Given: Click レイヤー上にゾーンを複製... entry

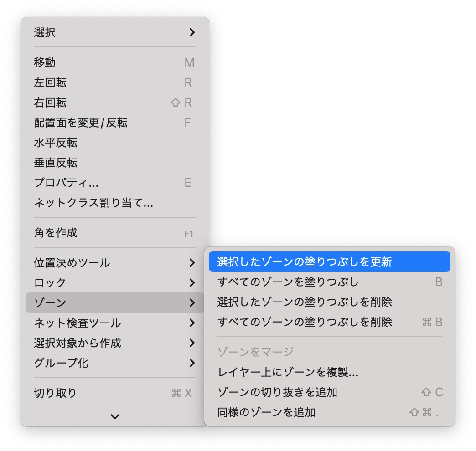Looking at the screenshot, I should (x=329, y=372).
